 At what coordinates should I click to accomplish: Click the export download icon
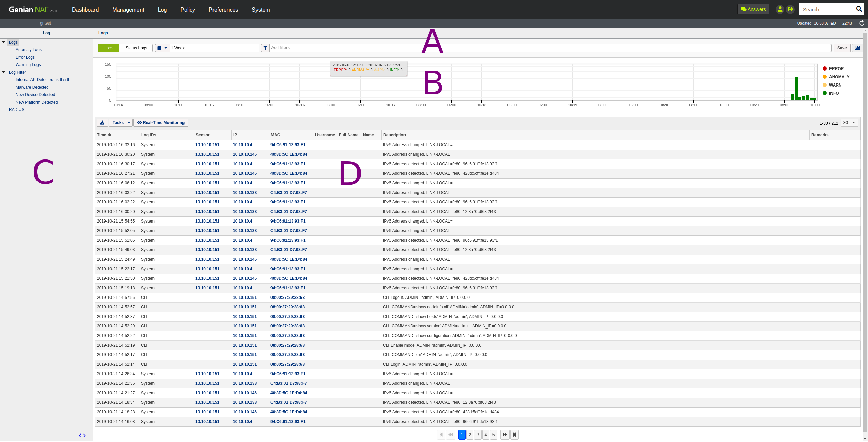tap(102, 123)
